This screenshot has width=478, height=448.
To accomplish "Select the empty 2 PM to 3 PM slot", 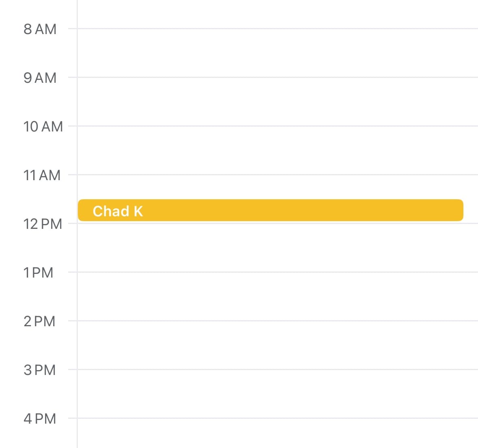I will click(277, 345).
